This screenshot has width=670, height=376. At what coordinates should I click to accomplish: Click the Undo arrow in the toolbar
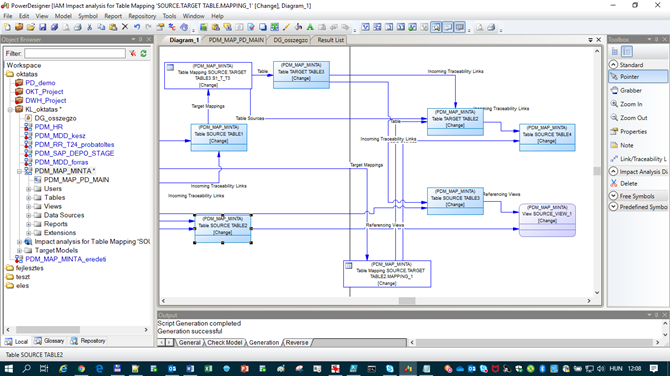137,27
